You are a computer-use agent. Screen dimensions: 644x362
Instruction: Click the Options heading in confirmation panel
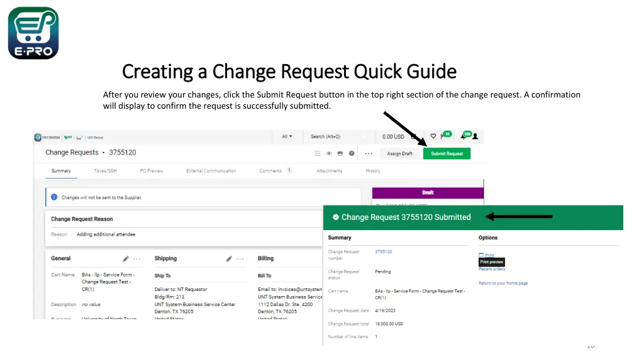click(488, 238)
